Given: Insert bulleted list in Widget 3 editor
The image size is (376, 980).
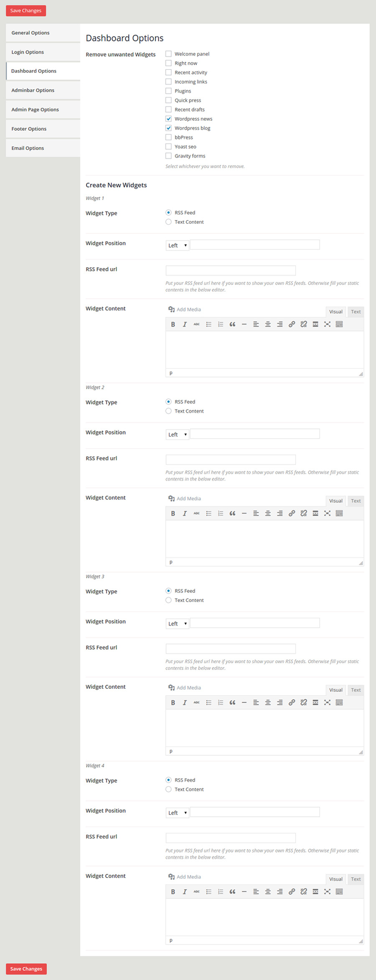Looking at the screenshot, I should pyautogui.click(x=208, y=703).
